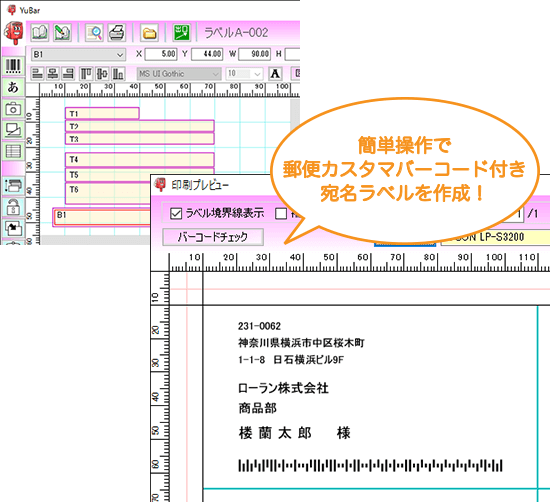This screenshot has width=550, height=502.
Task: Click the 印刷プレビュー window title
Action: pyautogui.click(x=200, y=185)
